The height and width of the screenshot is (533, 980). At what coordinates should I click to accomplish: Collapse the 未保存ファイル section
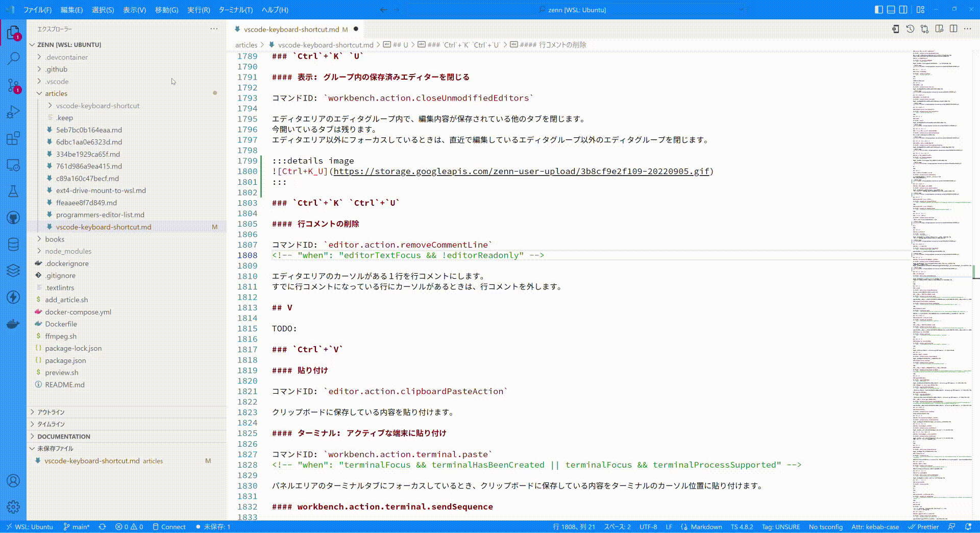pos(127,449)
